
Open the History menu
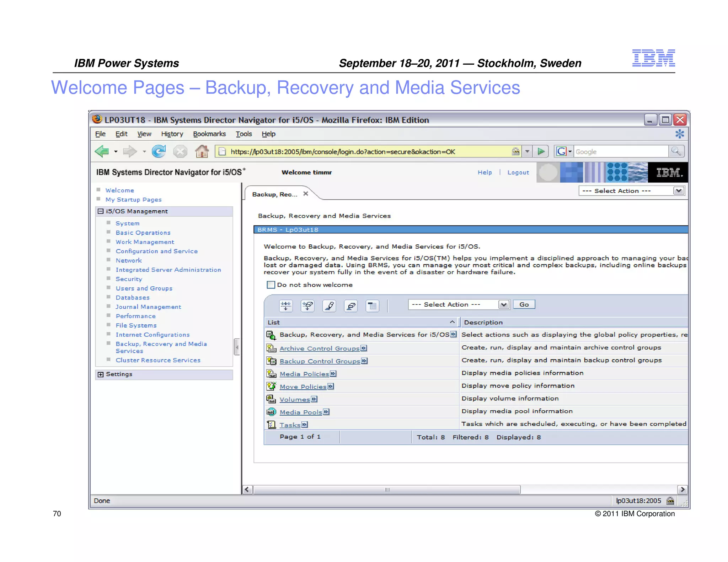click(x=172, y=134)
